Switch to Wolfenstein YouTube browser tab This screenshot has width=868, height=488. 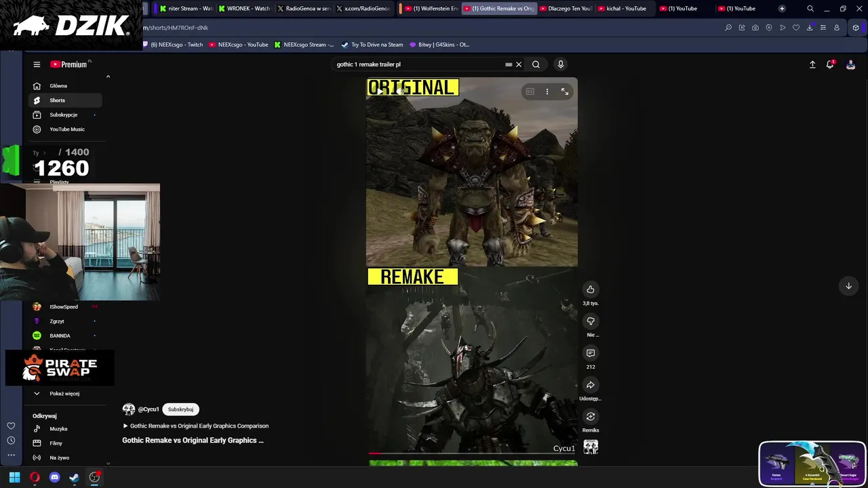(x=431, y=8)
